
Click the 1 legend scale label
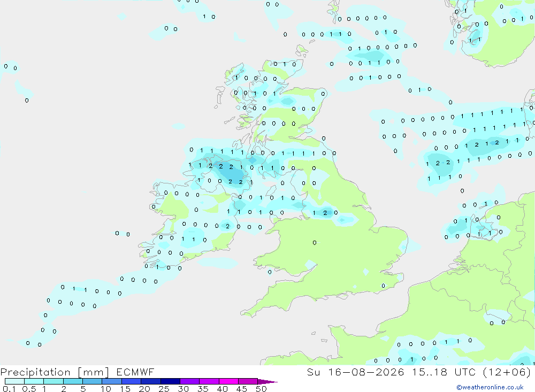click(x=44, y=389)
